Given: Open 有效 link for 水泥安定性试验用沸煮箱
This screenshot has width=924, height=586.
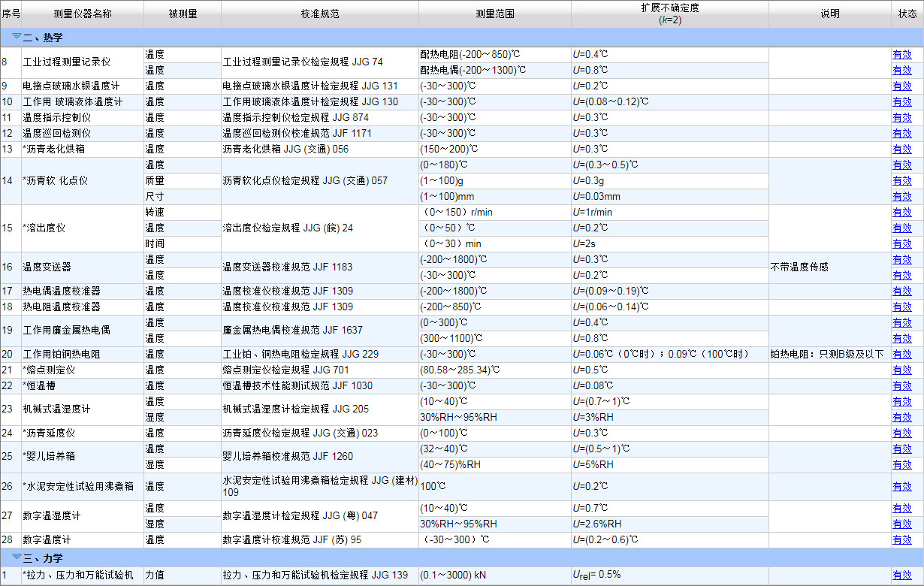Looking at the screenshot, I should (901, 486).
